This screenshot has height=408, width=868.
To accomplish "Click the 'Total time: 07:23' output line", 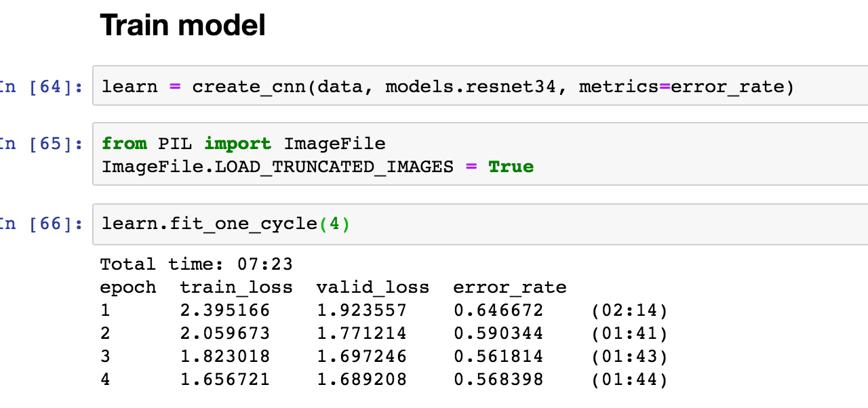I will 196,264.
